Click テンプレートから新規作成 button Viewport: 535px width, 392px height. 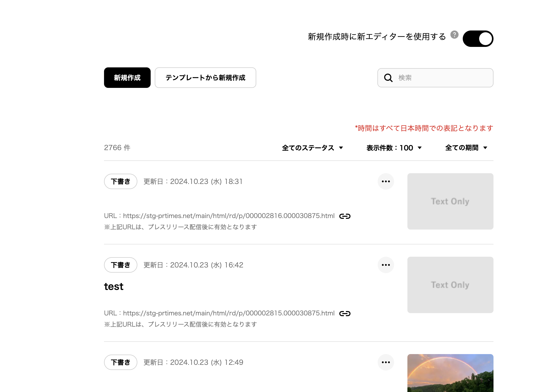coord(205,78)
